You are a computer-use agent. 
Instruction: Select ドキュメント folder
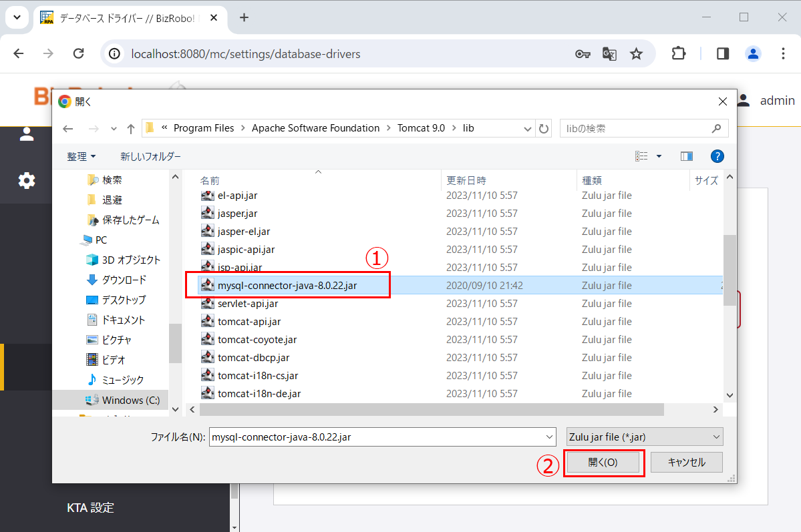coord(123,320)
